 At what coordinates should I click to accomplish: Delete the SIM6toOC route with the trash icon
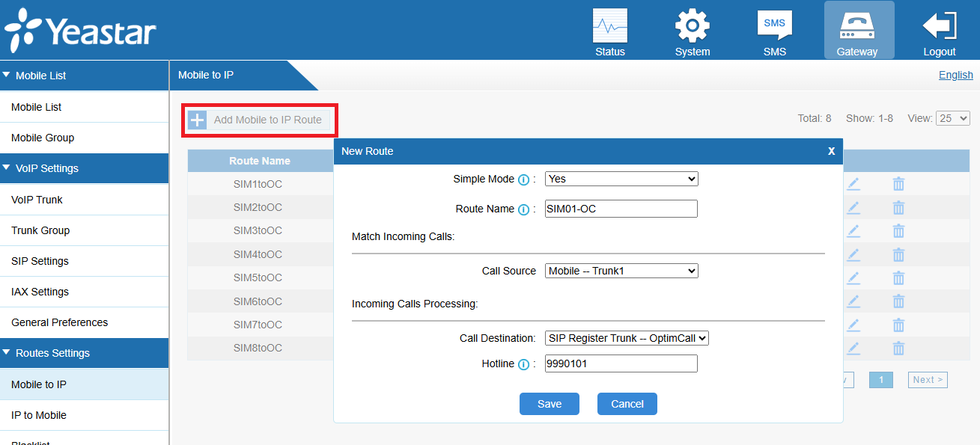(x=898, y=301)
